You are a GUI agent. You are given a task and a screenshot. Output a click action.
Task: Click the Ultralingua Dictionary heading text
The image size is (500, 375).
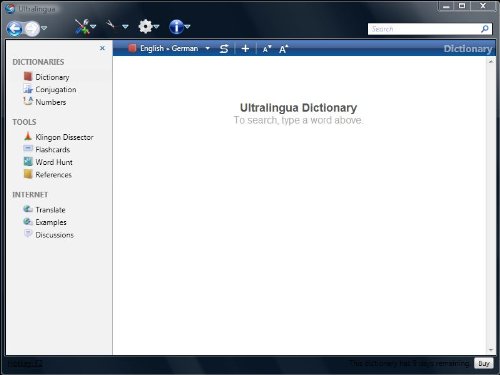click(298, 108)
